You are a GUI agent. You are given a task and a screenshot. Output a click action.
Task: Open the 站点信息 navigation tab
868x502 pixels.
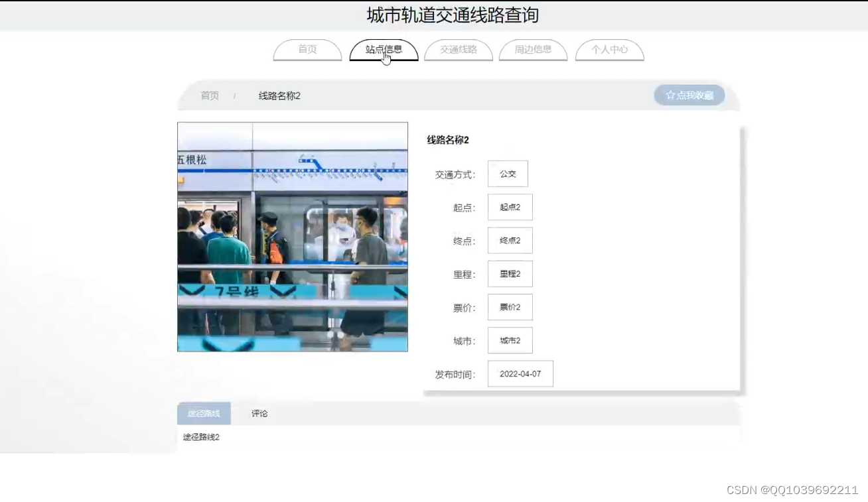[x=384, y=50]
